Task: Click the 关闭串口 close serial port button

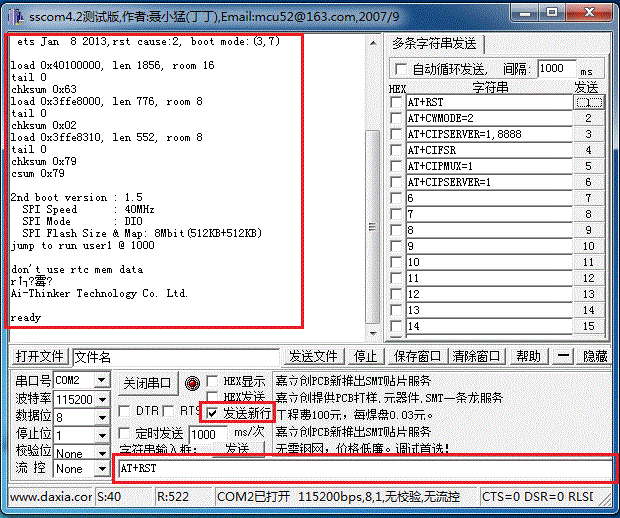Action: coord(147,383)
